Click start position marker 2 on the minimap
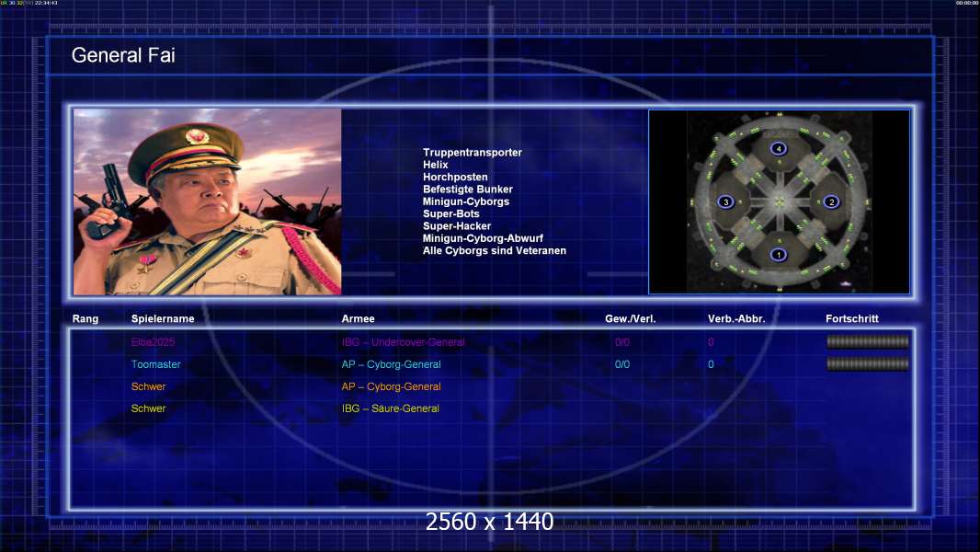Image resolution: width=980 pixels, height=552 pixels. click(831, 201)
